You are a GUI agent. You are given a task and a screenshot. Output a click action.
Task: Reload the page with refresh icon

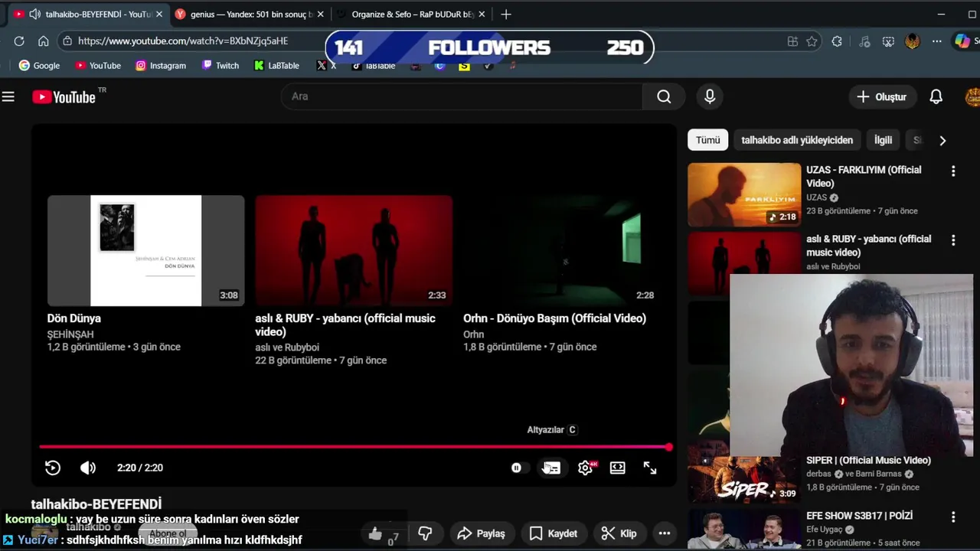19,41
